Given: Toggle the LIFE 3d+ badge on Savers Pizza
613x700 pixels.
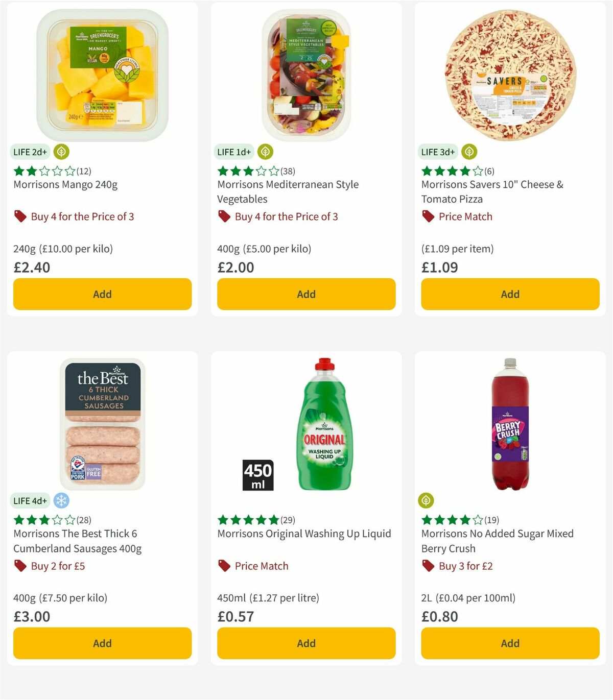Looking at the screenshot, I should [437, 152].
